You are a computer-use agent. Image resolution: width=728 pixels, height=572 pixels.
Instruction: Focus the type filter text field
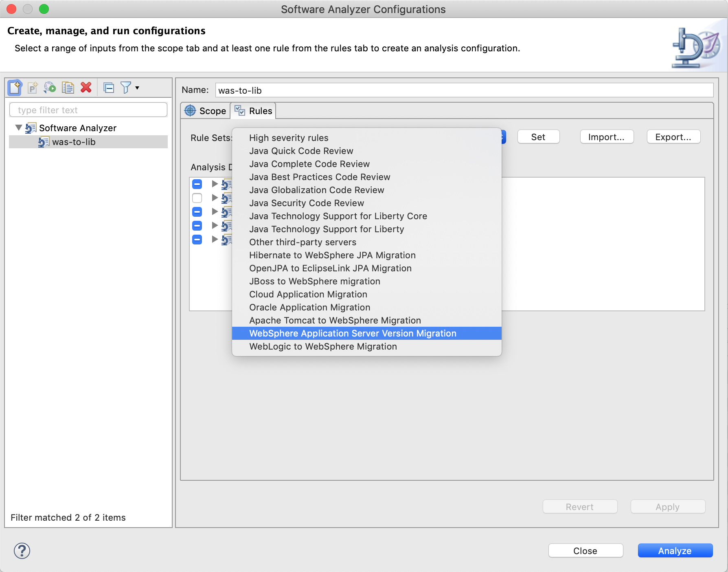pos(88,110)
